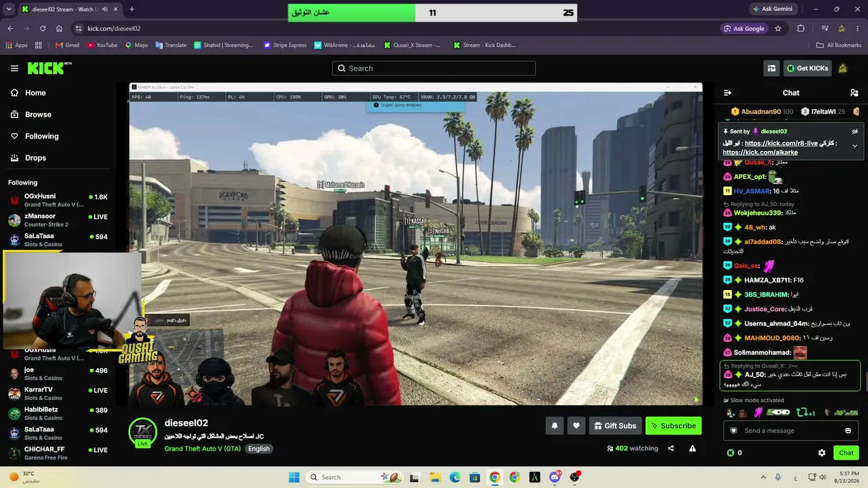The image size is (868, 488).
Task: Open Discord from the taskbar
Action: click(x=555, y=477)
